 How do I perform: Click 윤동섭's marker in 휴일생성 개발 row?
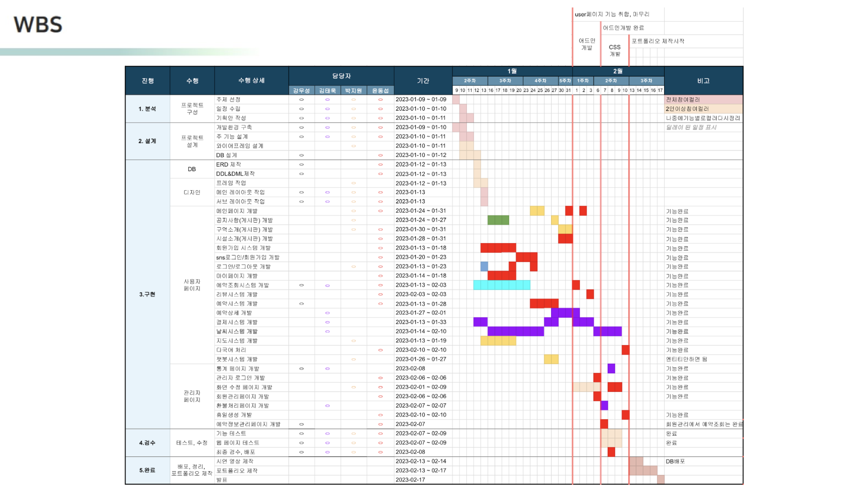coord(380,415)
